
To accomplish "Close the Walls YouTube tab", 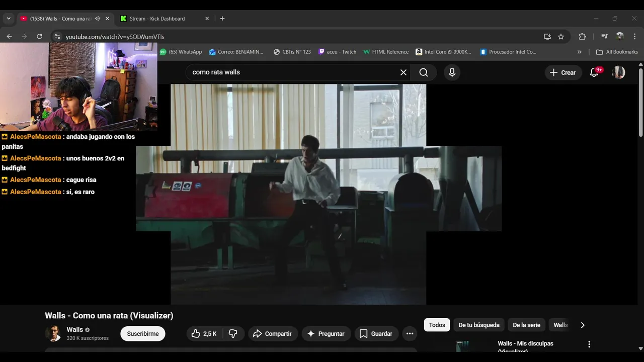I will pos(107,19).
